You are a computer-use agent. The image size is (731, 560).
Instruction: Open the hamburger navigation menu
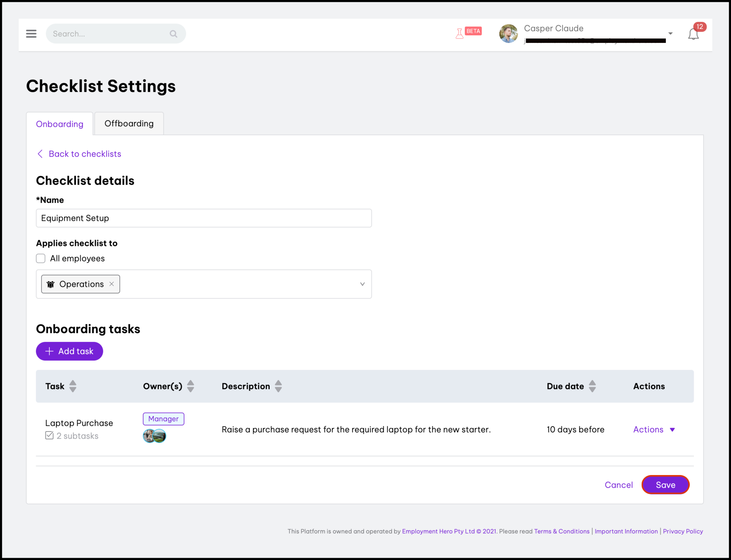(x=31, y=34)
